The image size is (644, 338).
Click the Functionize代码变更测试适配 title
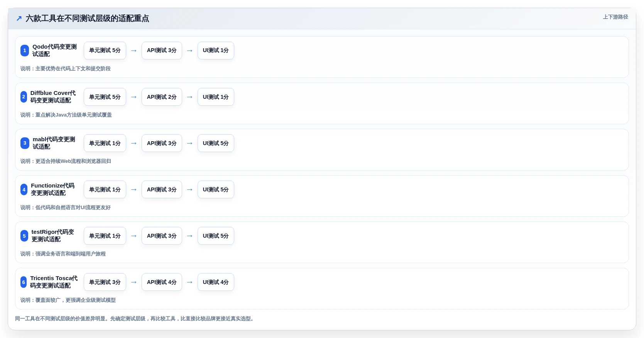[x=52, y=189]
